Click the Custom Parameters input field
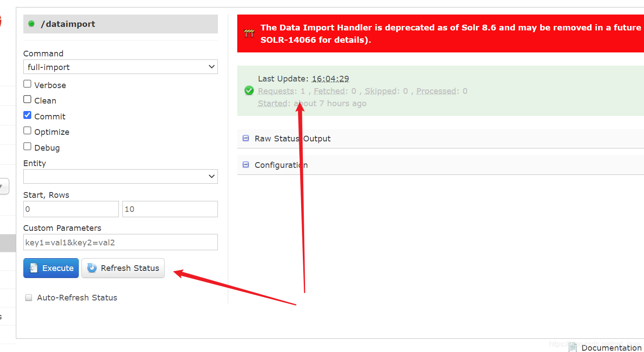The width and height of the screenshot is (644, 352). (121, 242)
